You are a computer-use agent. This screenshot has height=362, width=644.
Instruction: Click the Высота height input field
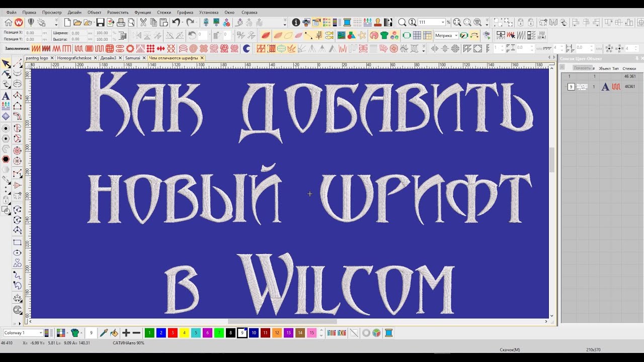78,39
